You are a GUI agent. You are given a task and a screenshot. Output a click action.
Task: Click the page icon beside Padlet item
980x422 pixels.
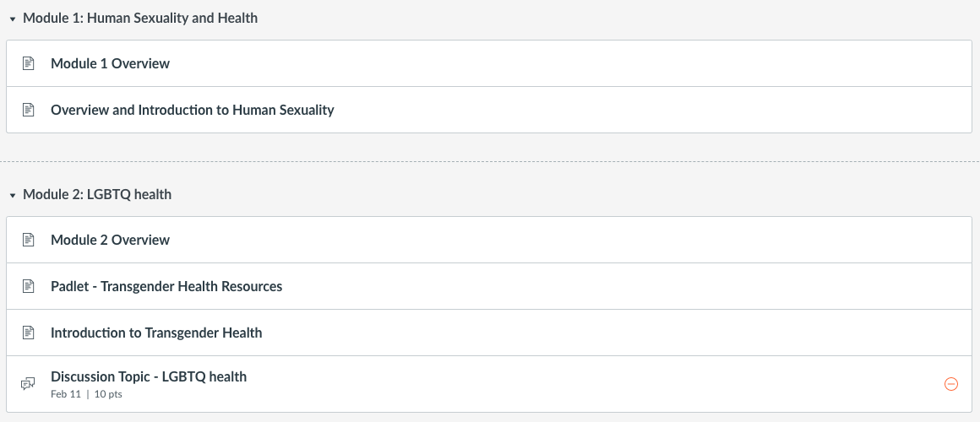coord(28,286)
